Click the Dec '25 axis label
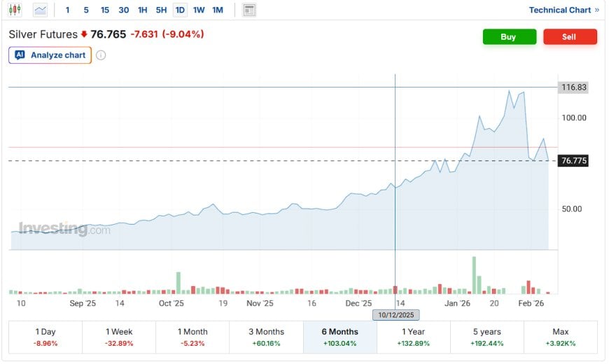Viewport: 609px width, 364px height. point(358,303)
